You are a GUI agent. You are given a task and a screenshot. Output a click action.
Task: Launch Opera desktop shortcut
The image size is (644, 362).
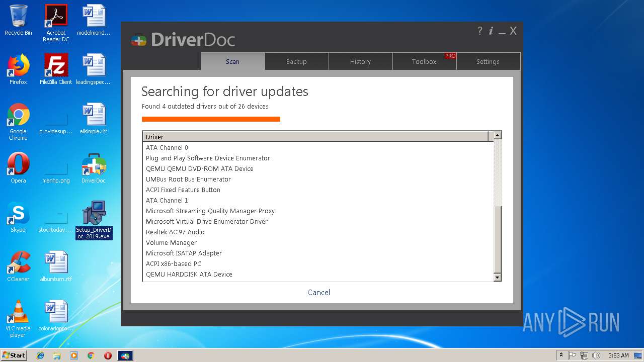(x=18, y=168)
